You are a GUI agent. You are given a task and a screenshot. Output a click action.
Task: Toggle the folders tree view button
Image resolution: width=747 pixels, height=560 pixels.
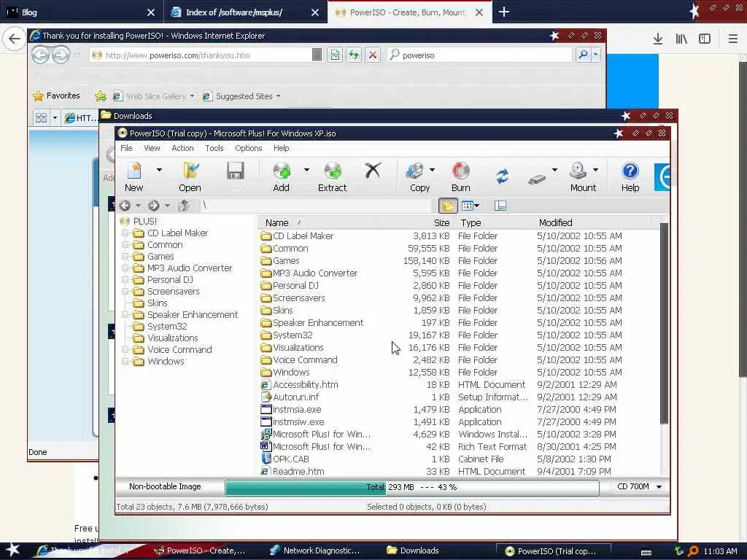pos(448,206)
